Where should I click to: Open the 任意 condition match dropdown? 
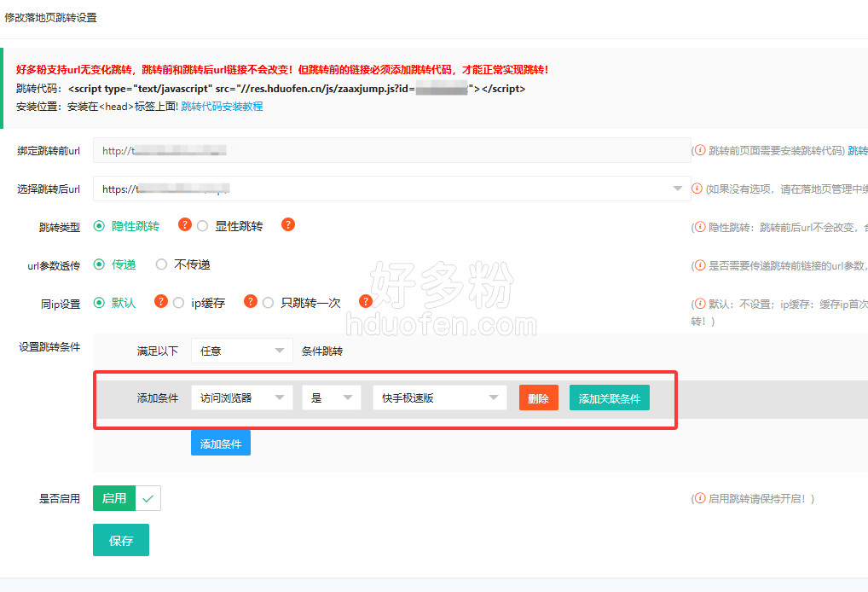pyautogui.click(x=242, y=351)
